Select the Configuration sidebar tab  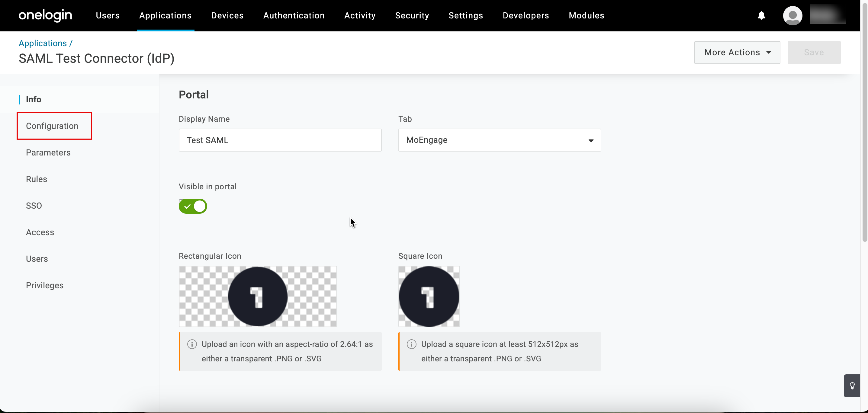[52, 126]
